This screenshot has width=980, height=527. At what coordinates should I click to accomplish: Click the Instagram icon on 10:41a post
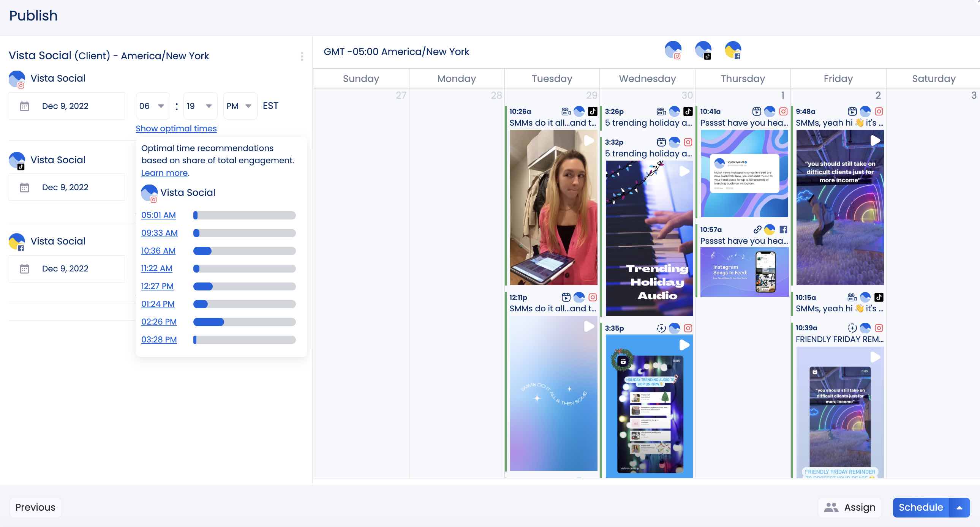point(783,111)
